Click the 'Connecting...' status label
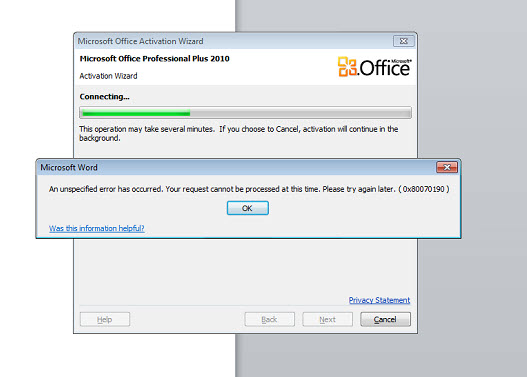The height and width of the screenshot is (377, 527). (105, 97)
